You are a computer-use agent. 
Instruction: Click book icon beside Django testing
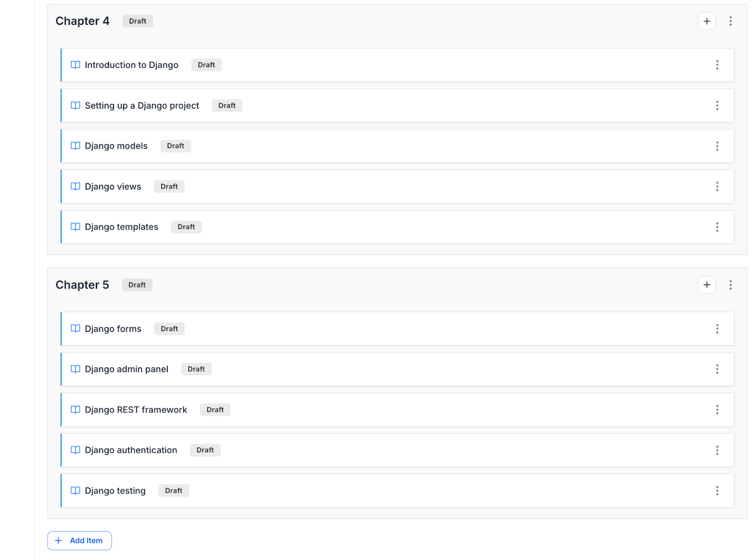click(x=75, y=491)
